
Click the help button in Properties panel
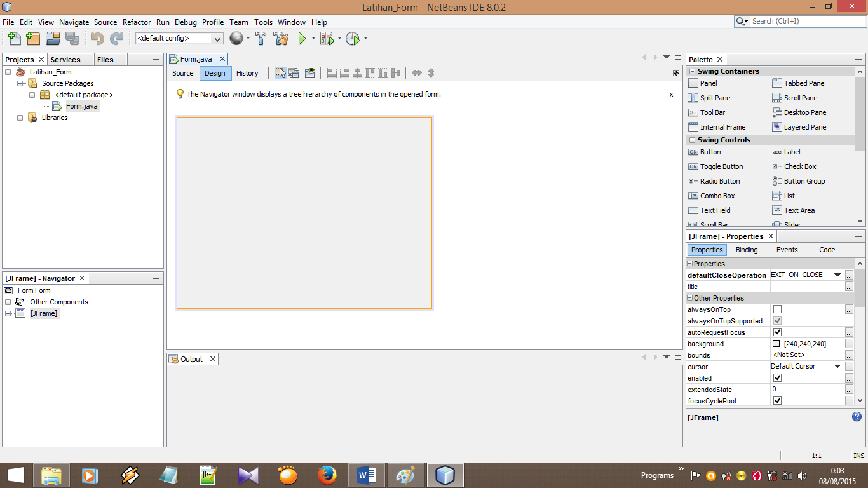(x=856, y=417)
